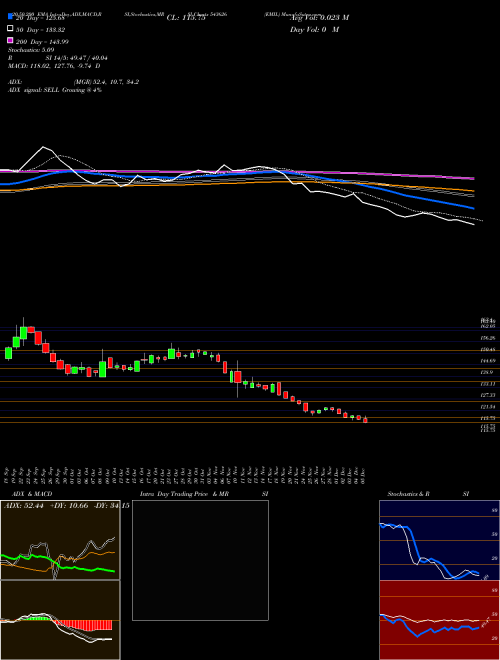Open the red RSI chart panel
This screenshot has width=500, height=660.
pyautogui.click(x=439, y=620)
